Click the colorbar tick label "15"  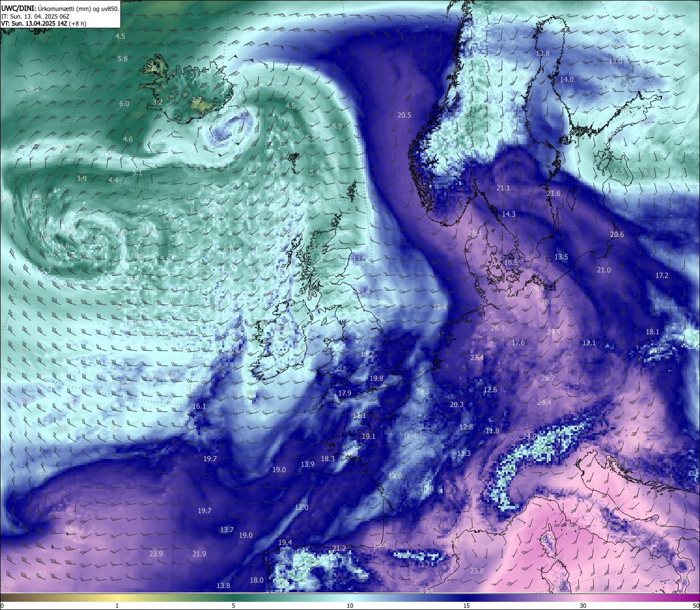(466, 606)
